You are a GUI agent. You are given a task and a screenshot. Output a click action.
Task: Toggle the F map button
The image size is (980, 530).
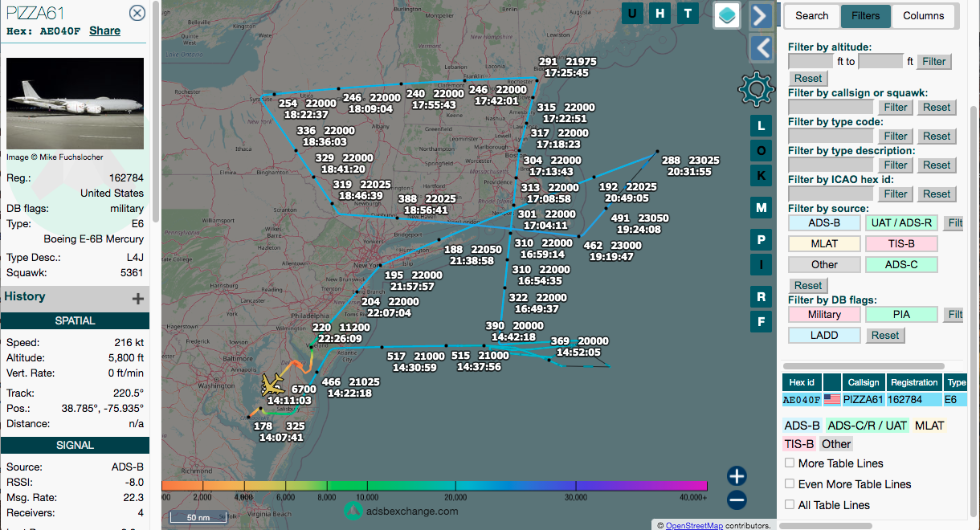(762, 322)
